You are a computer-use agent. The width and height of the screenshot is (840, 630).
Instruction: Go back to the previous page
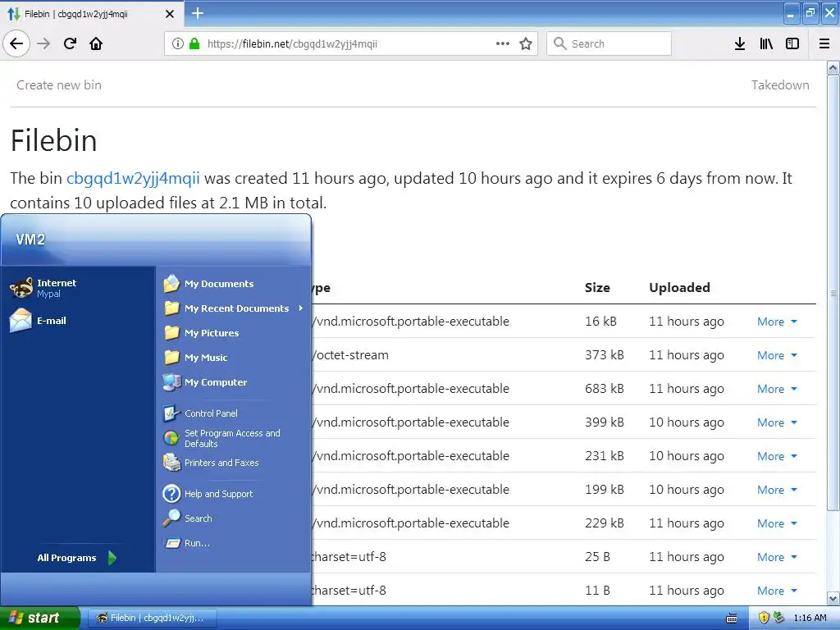(16, 43)
